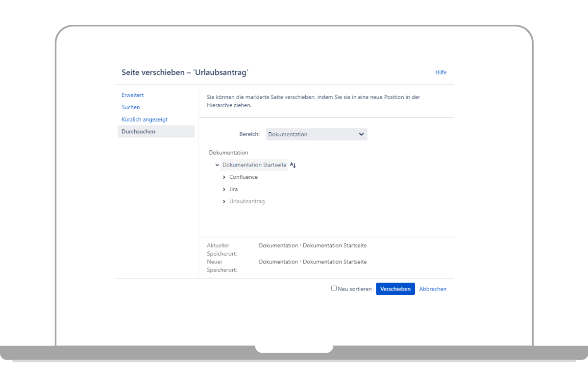This screenshot has width=588, height=387.
Task: Select the Durchsuchen tab
Action: [x=138, y=132]
